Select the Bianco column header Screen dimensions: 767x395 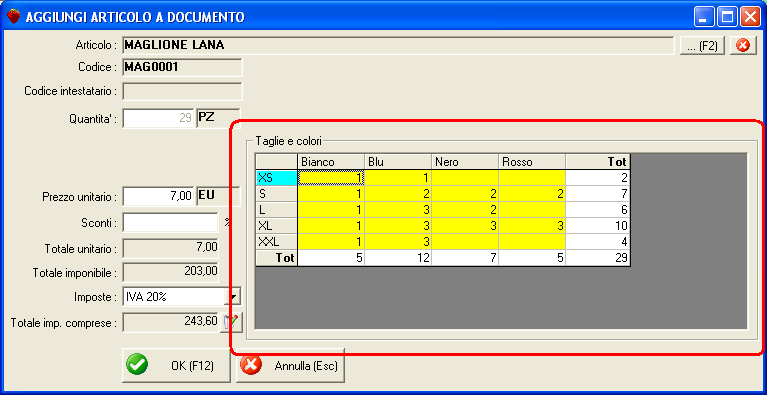point(331,162)
